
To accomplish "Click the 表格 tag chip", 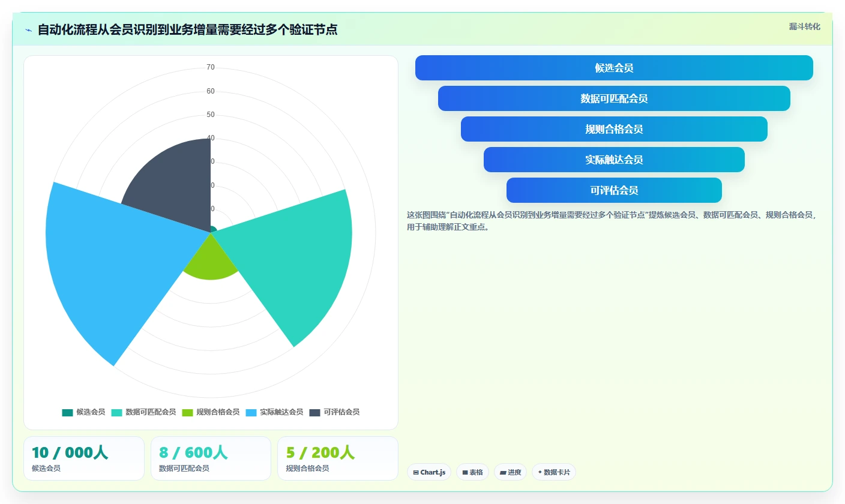I will [x=473, y=472].
